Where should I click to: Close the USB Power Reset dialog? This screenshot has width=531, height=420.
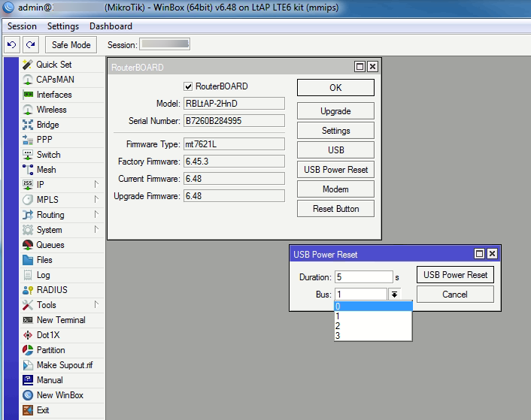(x=492, y=254)
